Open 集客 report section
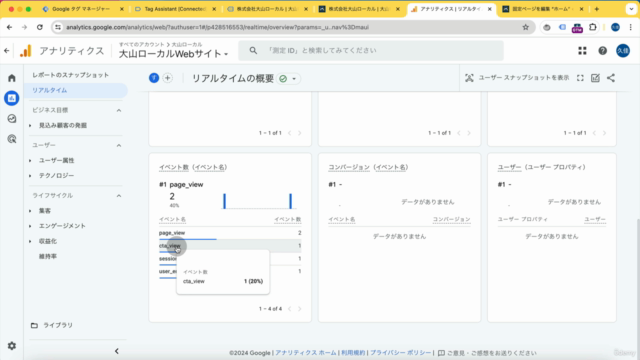The image size is (640, 360). [x=45, y=211]
